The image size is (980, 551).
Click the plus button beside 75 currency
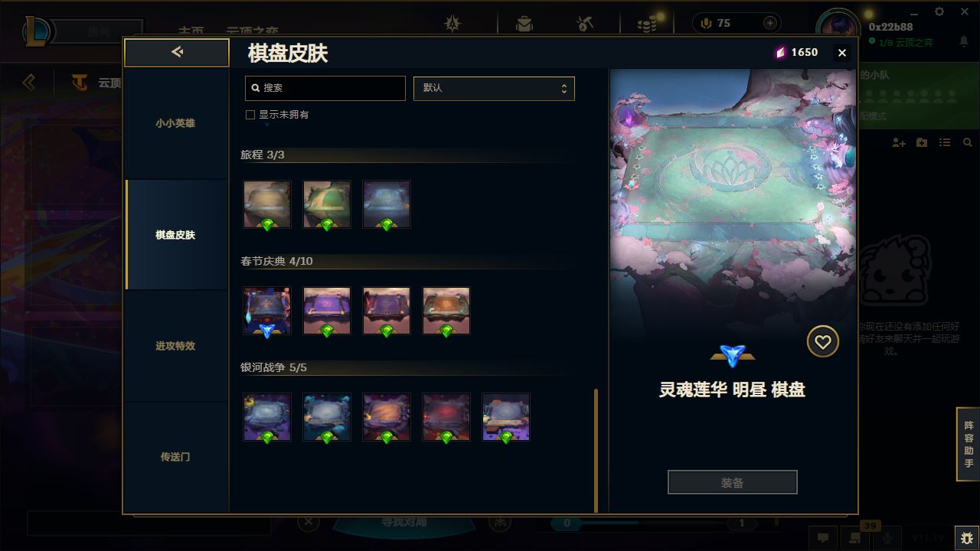[x=770, y=24]
